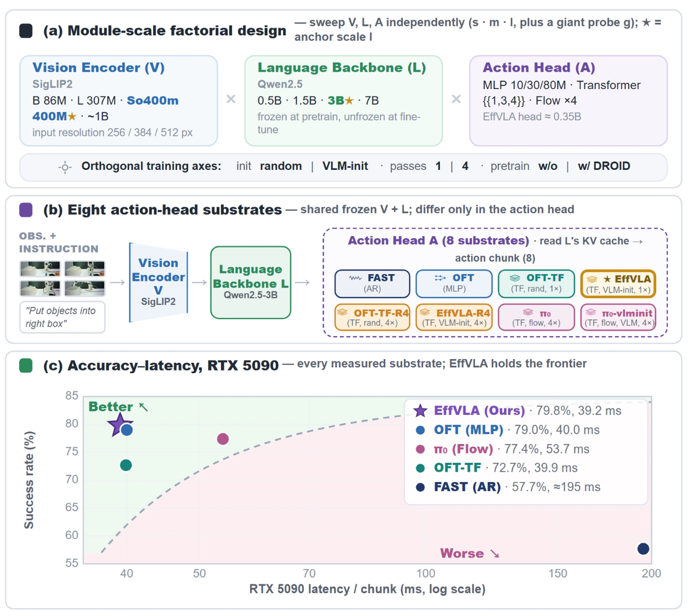Click the arrow icon in the OFT (MLP) box
This screenshot has height=616, width=689.
(x=440, y=278)
